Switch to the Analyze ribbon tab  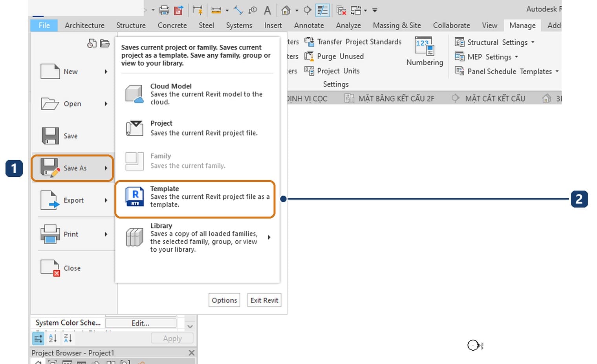pyautogui.click(x=348, y=25)
